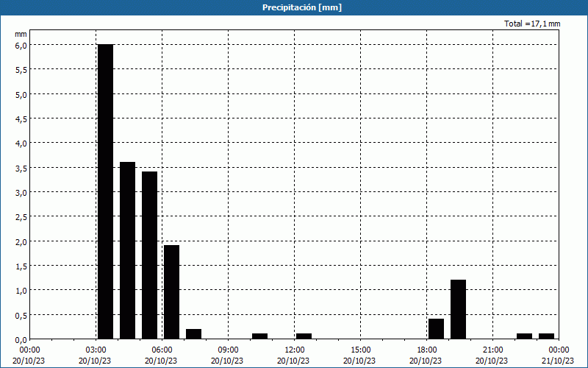Select the 1,9 mm bar at 06:00
This screenshot has width=588, height=368.
[x=171, y=291]
